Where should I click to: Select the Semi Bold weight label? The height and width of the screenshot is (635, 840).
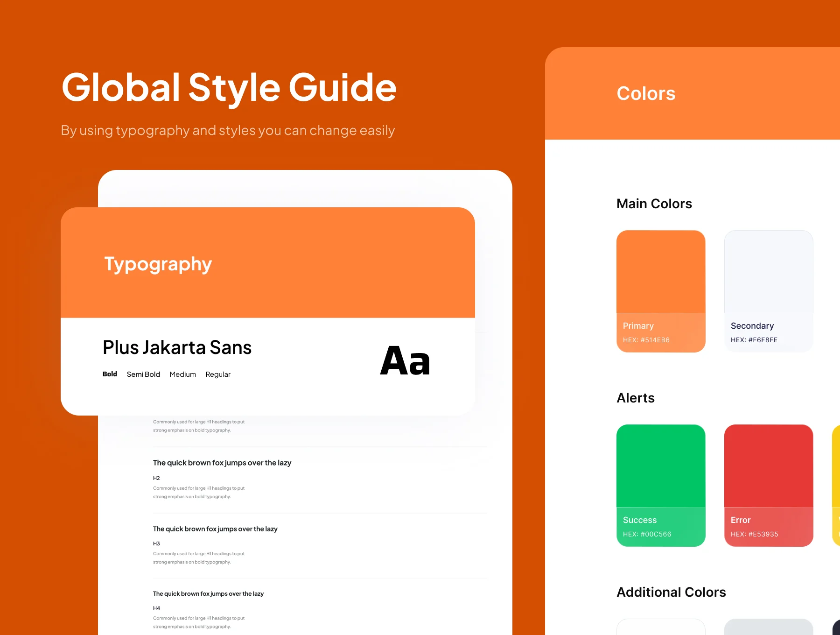(x=143, y=374)
